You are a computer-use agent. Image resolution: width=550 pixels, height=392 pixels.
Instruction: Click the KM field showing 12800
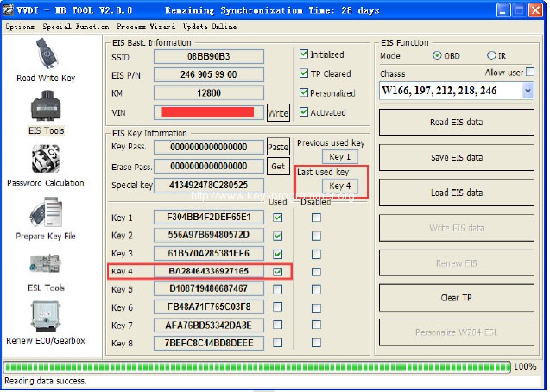(209, 93)
